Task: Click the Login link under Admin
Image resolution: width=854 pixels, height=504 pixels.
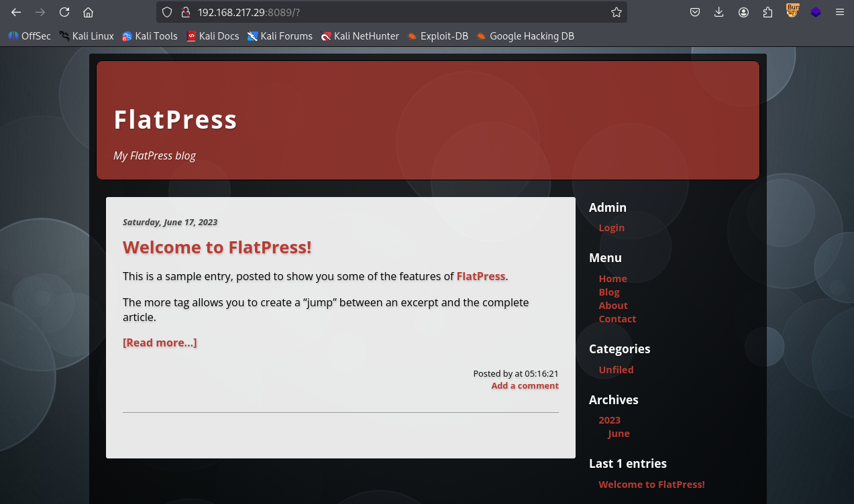Action: point(611,228)
